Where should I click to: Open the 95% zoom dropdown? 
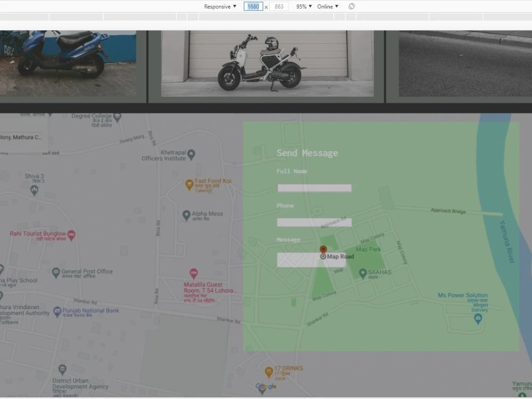pos(304,6)
